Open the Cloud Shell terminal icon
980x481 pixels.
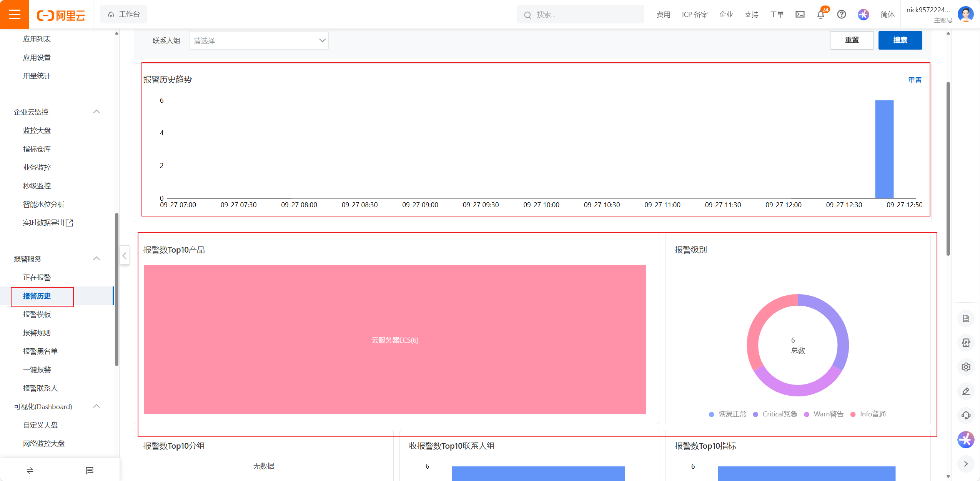pyautogui.click(x=800, y=15)
